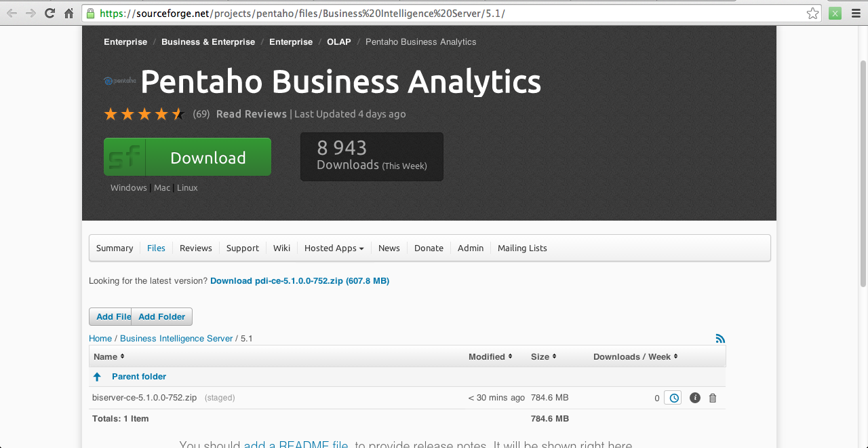868x448 pixels.
Task: Open the Admin tab
Action: tap(471, 248)
